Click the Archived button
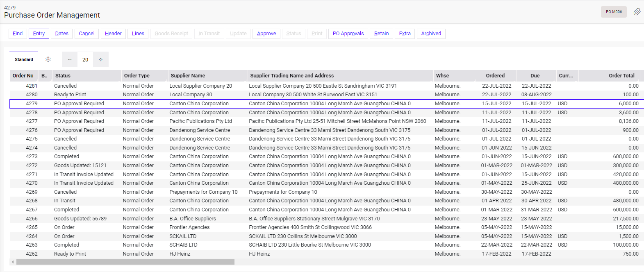The width and height of the screenshot is (644, 272). (431, 34)
